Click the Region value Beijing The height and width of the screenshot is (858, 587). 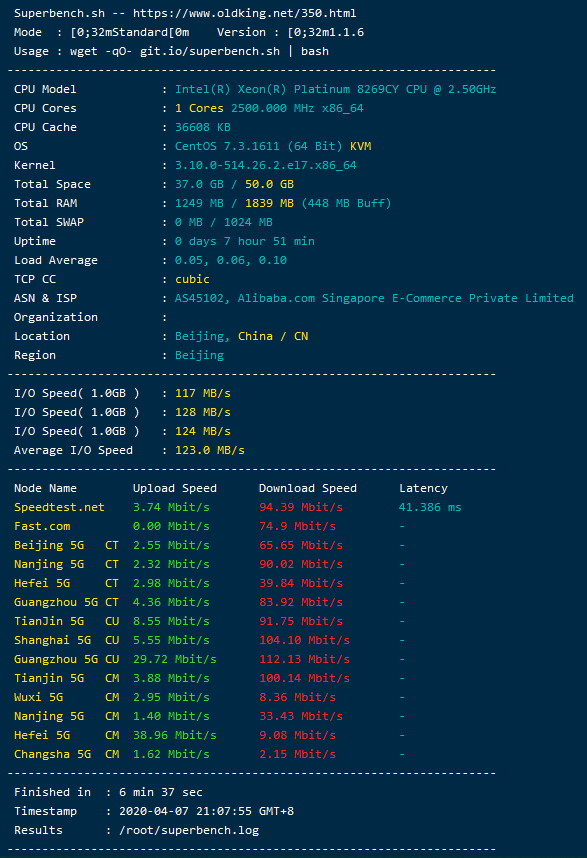click(200, 355)
